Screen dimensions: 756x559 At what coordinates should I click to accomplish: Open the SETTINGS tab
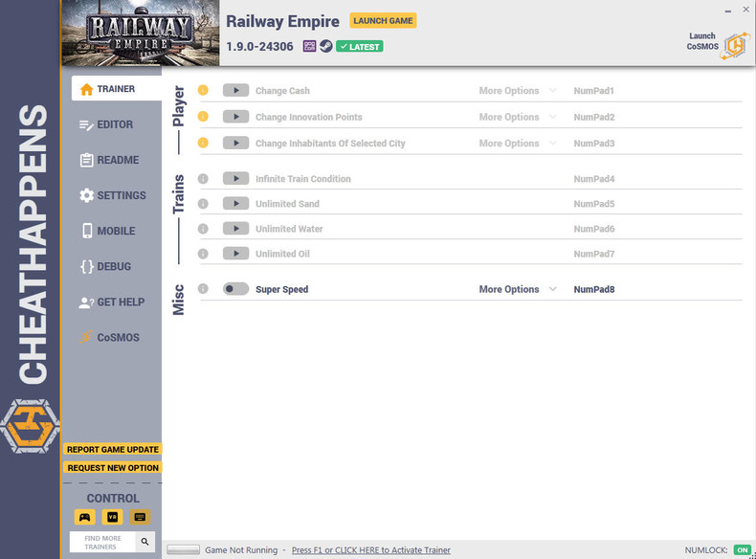point(112,195)
